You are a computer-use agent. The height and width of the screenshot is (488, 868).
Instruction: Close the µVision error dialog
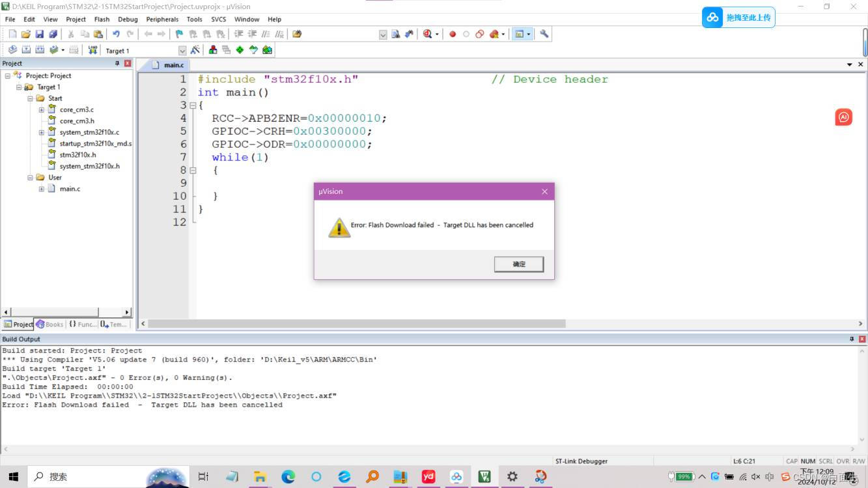[544, 191]
